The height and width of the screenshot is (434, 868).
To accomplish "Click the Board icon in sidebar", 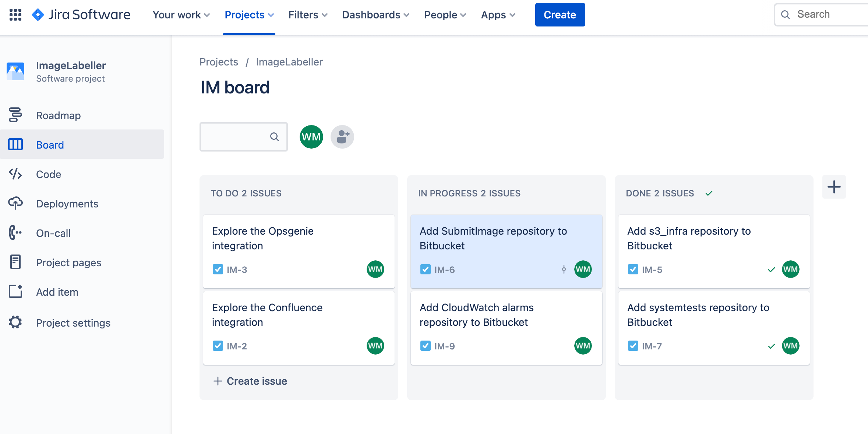I will (x=15, y=145).
